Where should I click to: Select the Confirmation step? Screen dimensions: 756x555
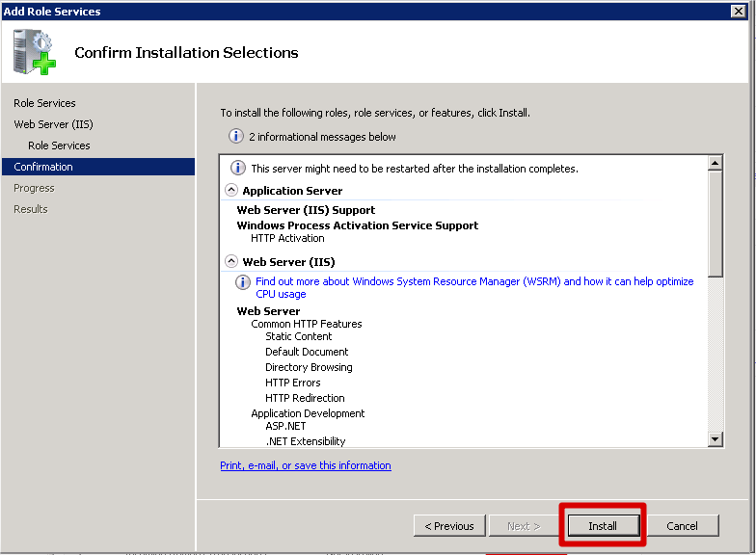98,167
